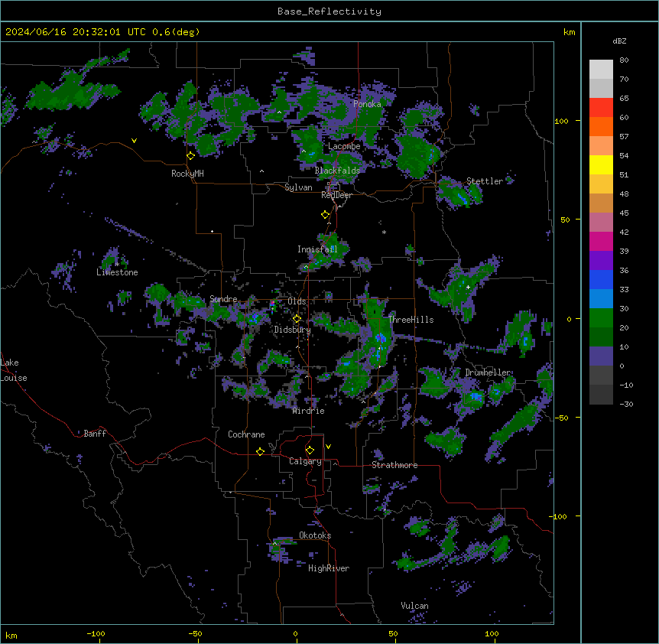Click the Blackfalds city label
Screen dimensions: 659x644
(x=337, y=171)
